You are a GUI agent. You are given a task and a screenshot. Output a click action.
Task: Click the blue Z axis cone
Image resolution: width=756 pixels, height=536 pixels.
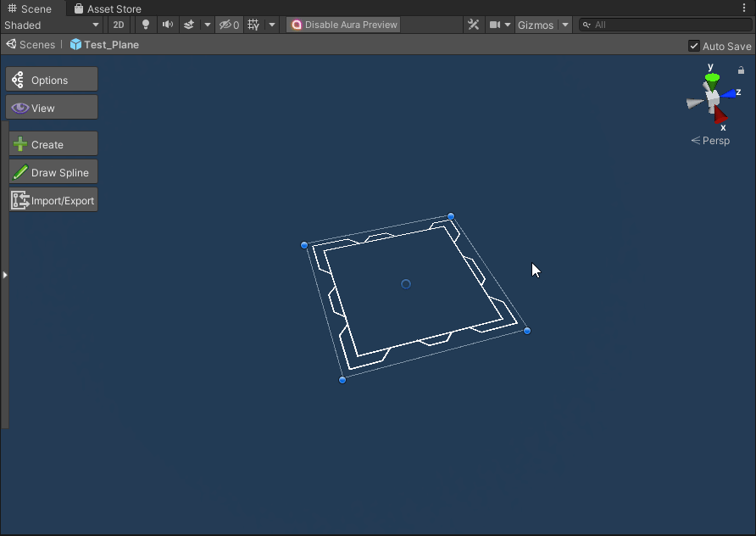729,93
